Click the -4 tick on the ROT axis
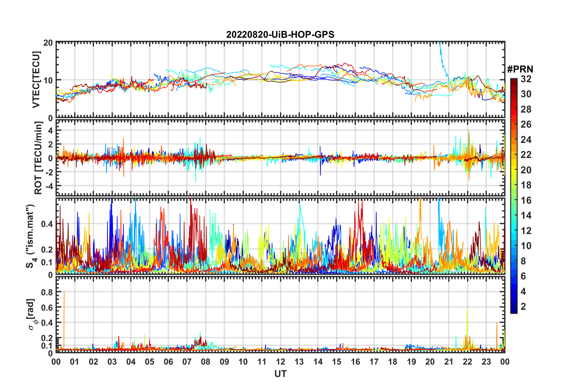561x392 pixels. [48, 186]
